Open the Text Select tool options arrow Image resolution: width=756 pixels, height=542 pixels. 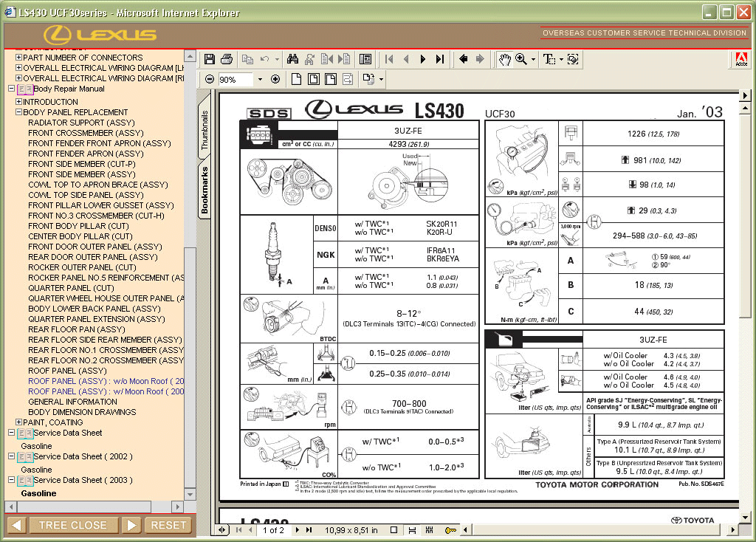561,60
